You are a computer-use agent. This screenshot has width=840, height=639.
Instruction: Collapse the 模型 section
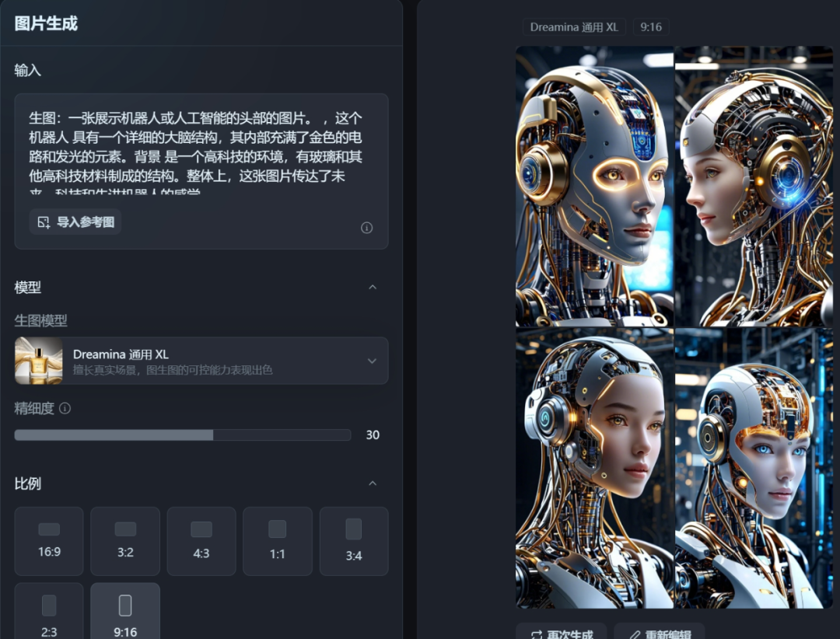pyautogui.click(x=373, y=287)
